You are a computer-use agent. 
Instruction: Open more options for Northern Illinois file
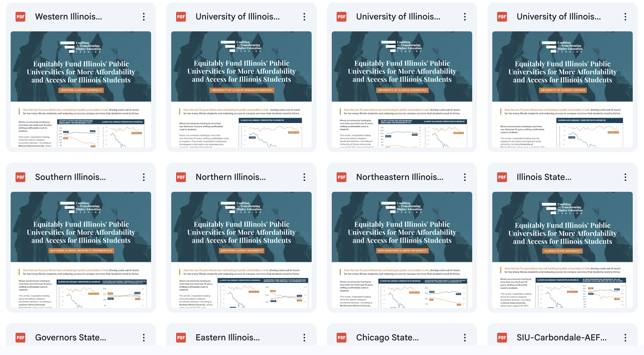pos(304,177)
